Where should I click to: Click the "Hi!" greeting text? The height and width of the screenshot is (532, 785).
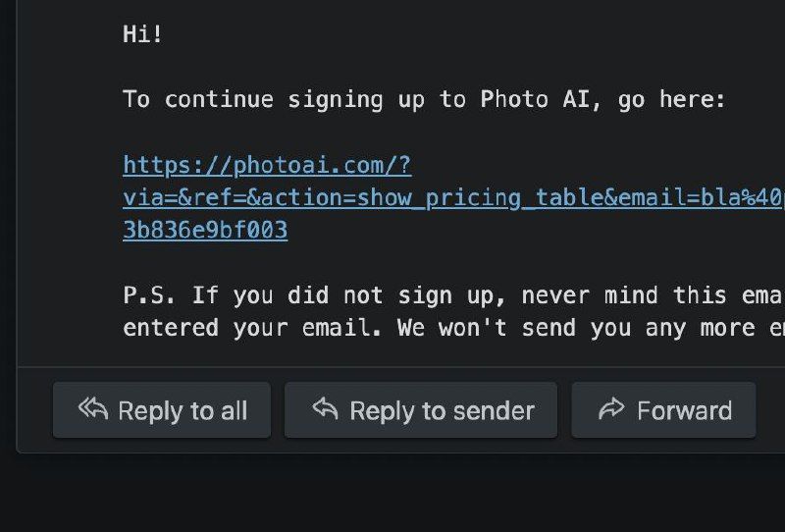[143, 34]
